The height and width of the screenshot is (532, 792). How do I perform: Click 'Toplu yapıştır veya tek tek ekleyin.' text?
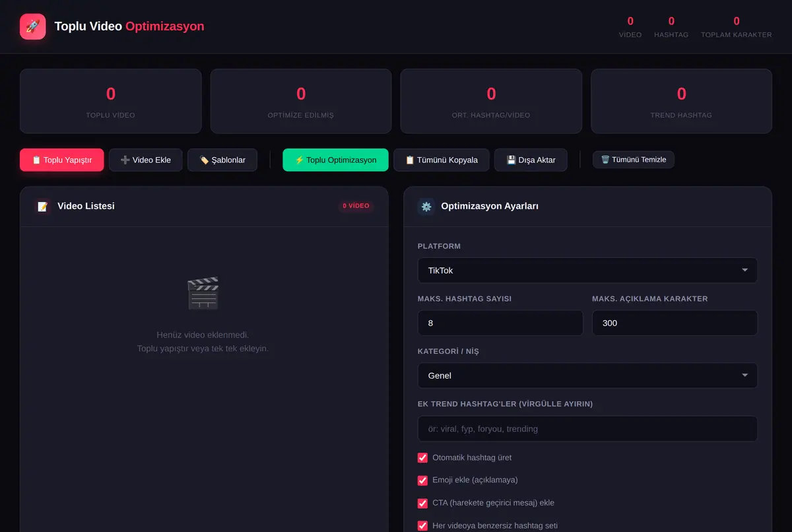point(203,349)
